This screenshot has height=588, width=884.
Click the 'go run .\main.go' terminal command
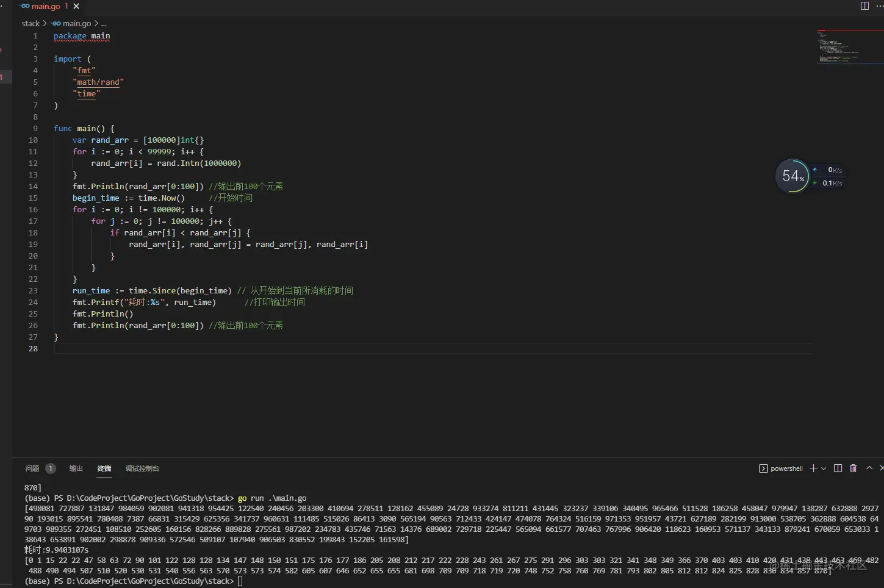(272, 498)
